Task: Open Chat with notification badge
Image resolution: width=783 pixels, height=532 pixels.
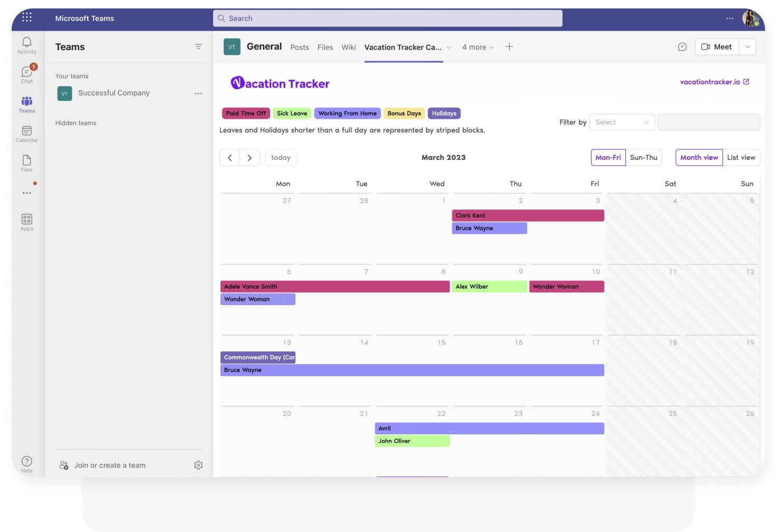Action: coord(27,74)
